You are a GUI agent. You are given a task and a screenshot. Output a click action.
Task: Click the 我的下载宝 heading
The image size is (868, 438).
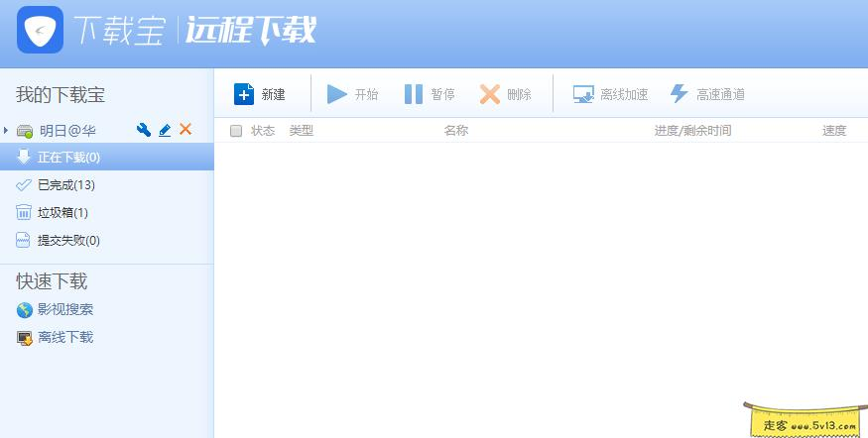(x=61, y=94)
